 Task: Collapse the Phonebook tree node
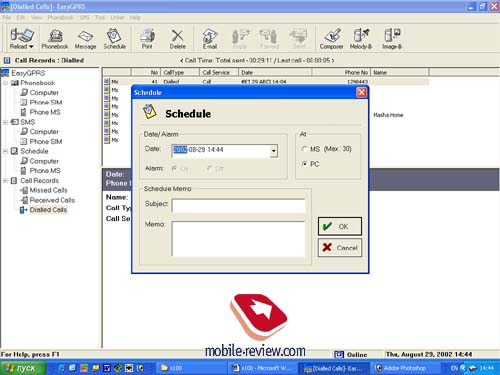[x=5, y=83]
